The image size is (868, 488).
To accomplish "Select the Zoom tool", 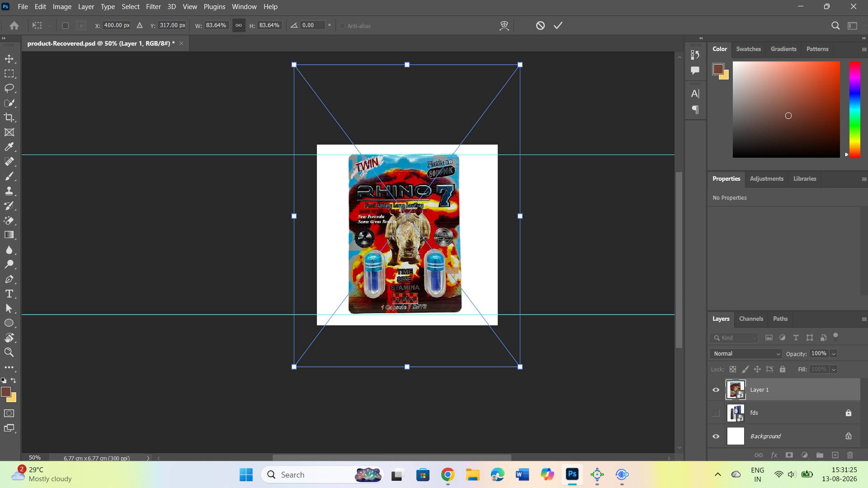I will point(9,352).
